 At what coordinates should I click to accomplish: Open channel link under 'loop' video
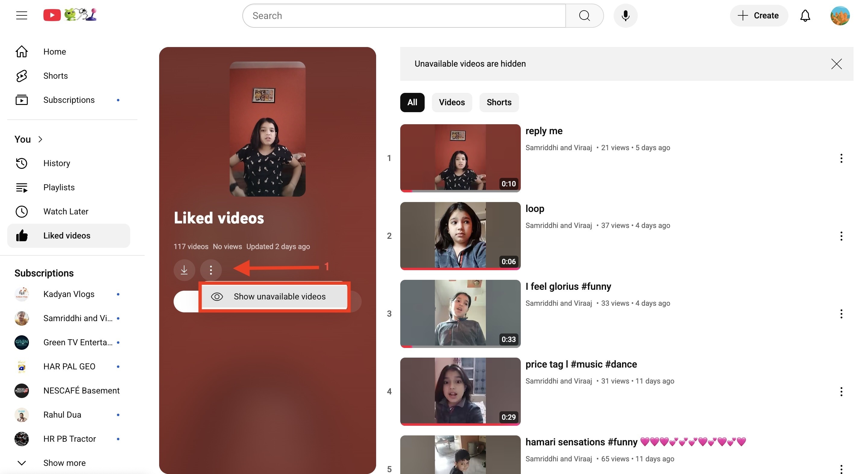tap(559, 226)
